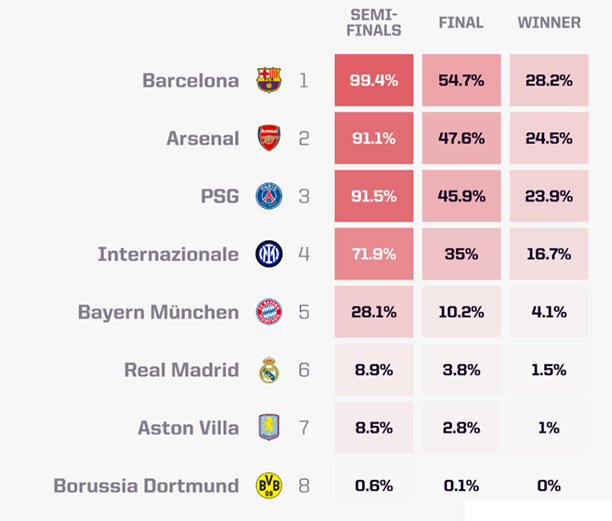Image resolution: width=612 pixels, height=521 pixels.
Task: Click the WINNER column header
Action: (548, 22)
